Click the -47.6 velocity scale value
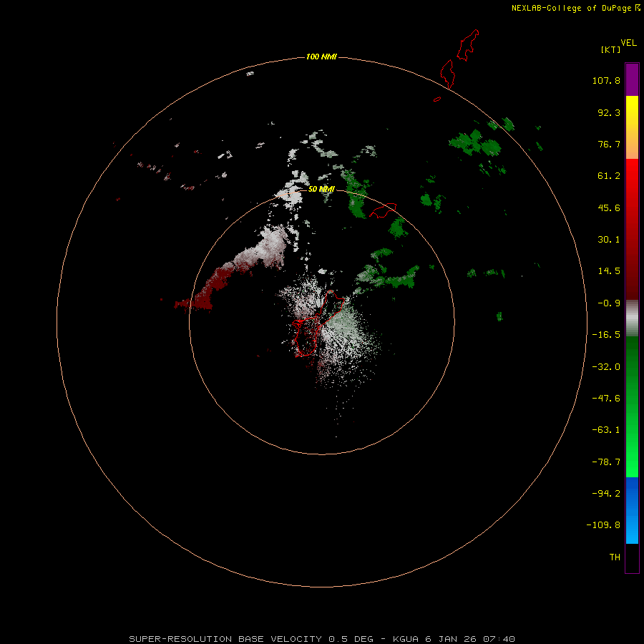Image resolution: width=644 pixels, height=644 pixels. pos(606,399)
